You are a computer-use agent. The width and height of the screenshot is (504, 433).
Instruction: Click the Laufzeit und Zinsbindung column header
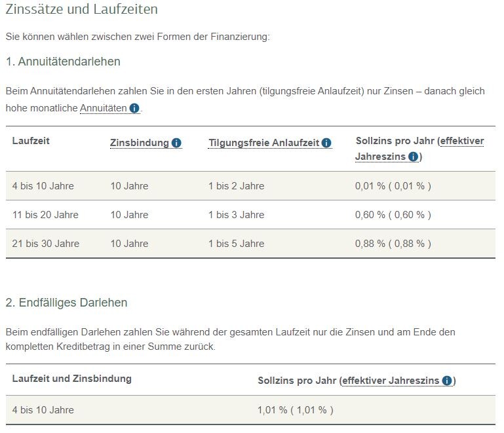(71, 379)
